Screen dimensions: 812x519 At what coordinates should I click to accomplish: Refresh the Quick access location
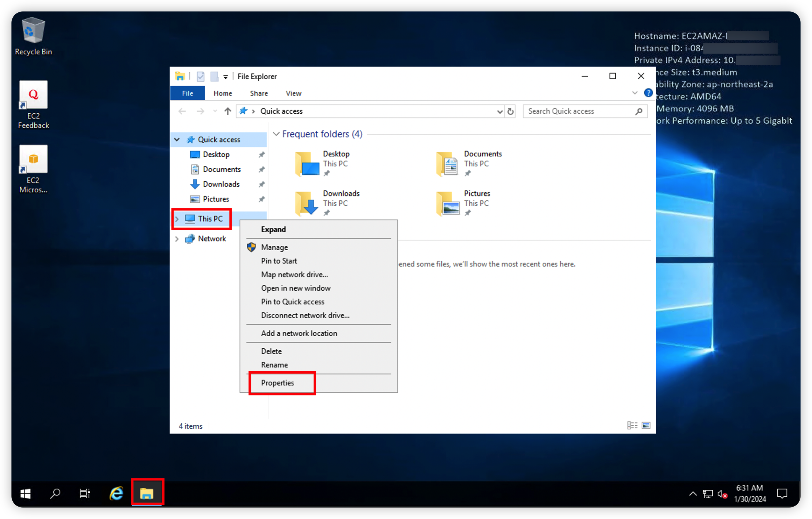[510, 111]
